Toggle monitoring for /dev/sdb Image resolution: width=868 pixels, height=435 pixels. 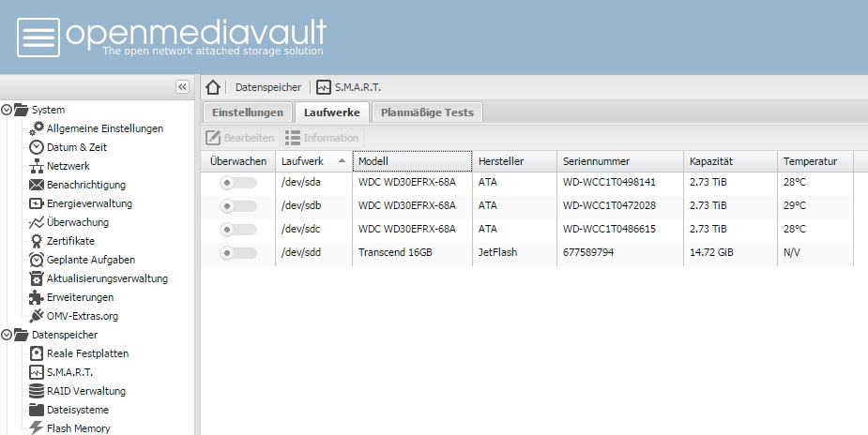coord(238,205)
